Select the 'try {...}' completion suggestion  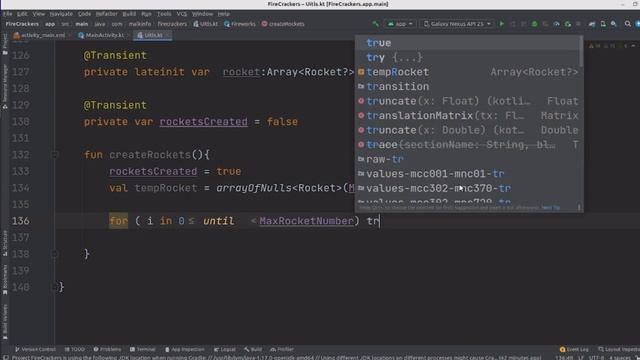click(467, 58)
